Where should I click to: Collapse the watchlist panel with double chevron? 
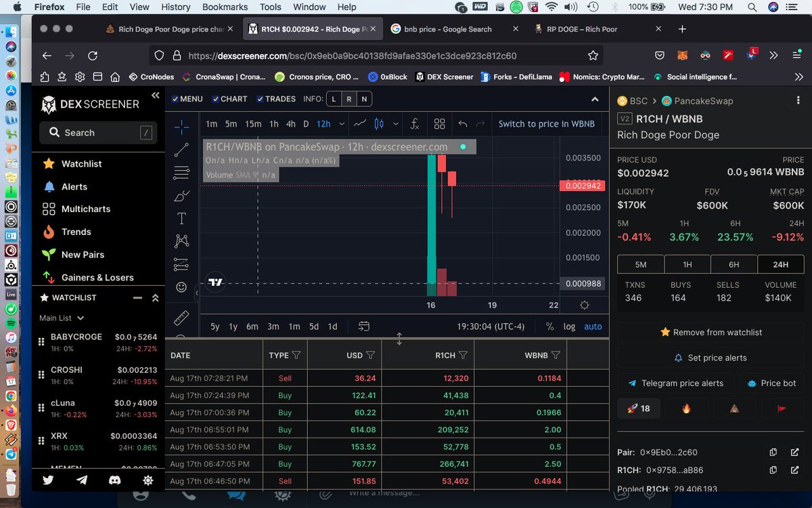tap(155, 298)
